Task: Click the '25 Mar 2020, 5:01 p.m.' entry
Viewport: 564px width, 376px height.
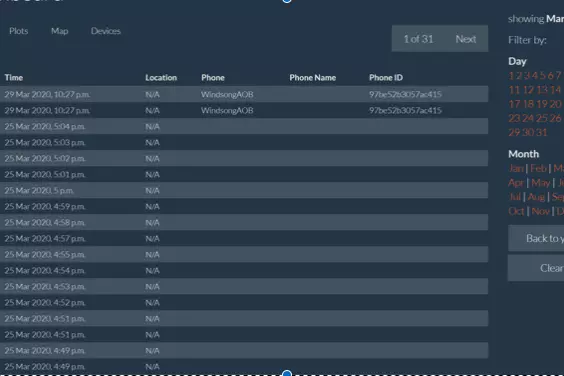Action: click(45, 175)
